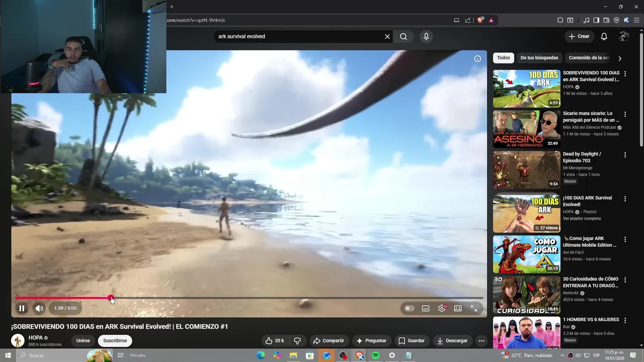Open options for Sicario mata sicario video

point(625,114)
